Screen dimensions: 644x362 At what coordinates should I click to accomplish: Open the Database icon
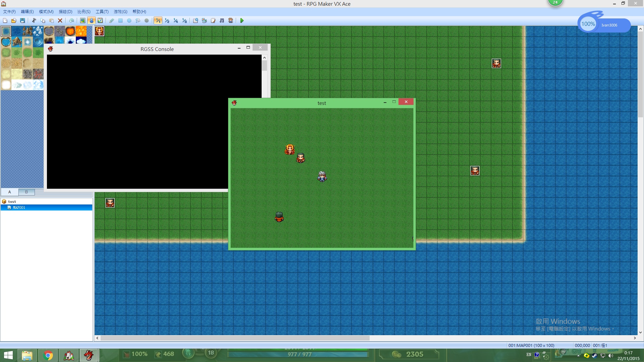pyautogui.click(x=196, y=21)
